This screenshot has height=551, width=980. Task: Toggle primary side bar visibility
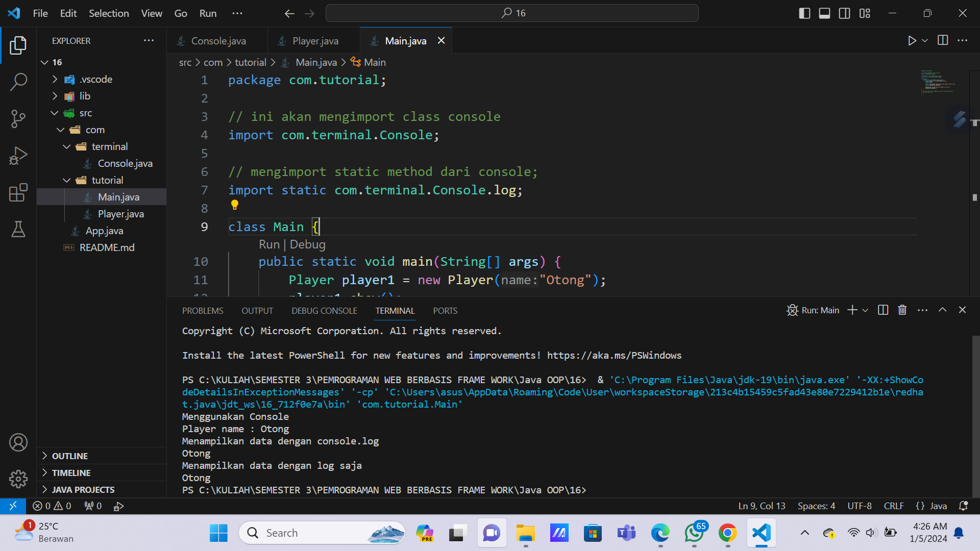804,13
